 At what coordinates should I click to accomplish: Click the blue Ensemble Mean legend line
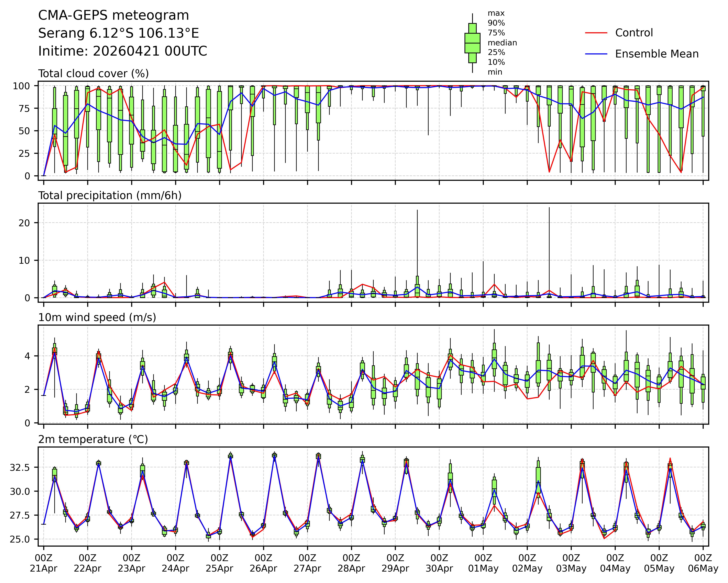(596, 54)
